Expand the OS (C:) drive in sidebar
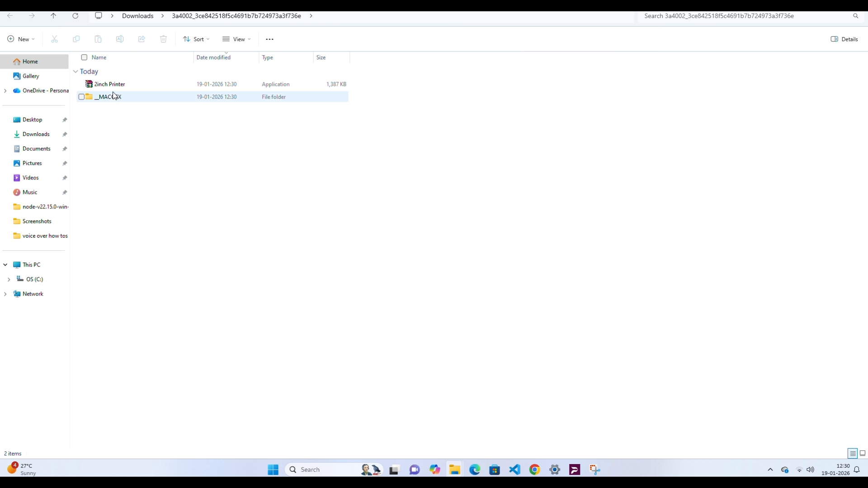This screenshot has height=488, width=868. click(x=9, y=279)
